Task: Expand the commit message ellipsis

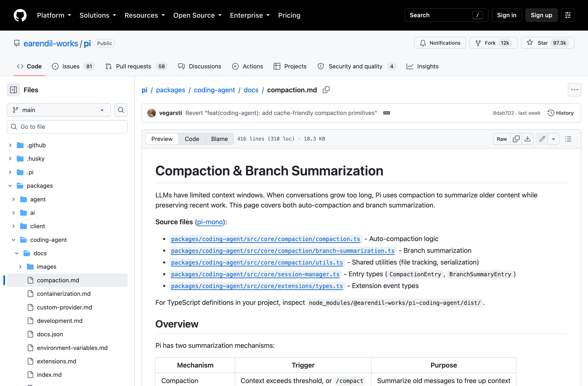Action: pos(386,113)
